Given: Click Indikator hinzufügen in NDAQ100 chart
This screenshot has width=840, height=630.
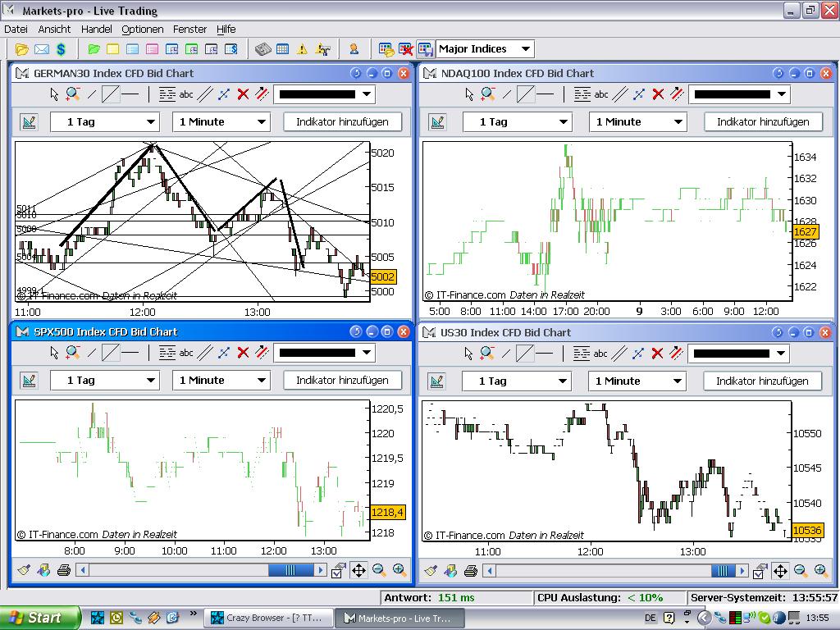Looking at the screenshot, I should [763, 121].
